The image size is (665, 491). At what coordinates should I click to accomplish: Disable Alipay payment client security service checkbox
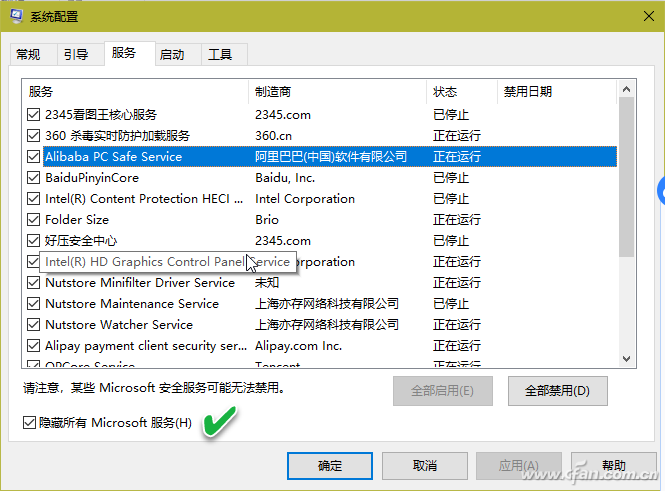click(x=34, y=346)
